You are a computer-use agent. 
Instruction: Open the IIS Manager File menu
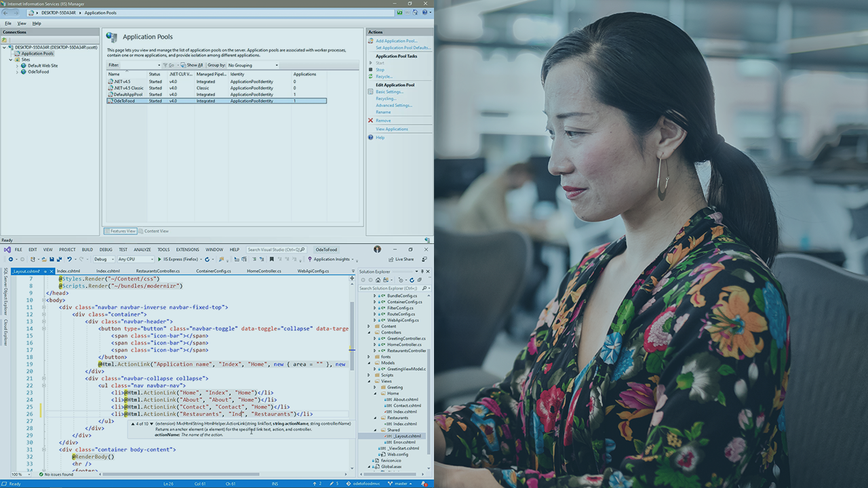click(x=8, y=23)
